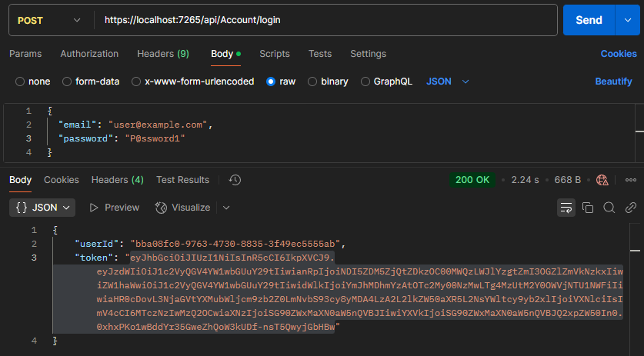Search within the response body
The image size is (644, 356).
point(609,208)
